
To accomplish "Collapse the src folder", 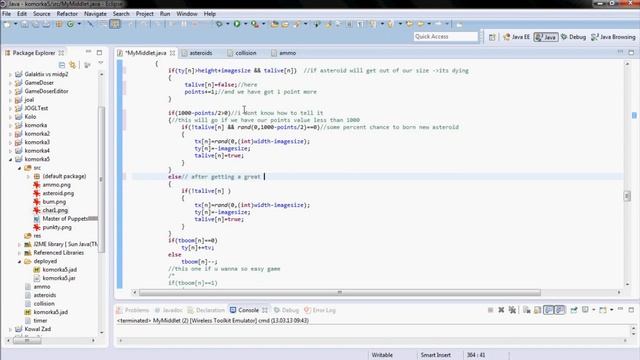I will [x=19, y=168].
